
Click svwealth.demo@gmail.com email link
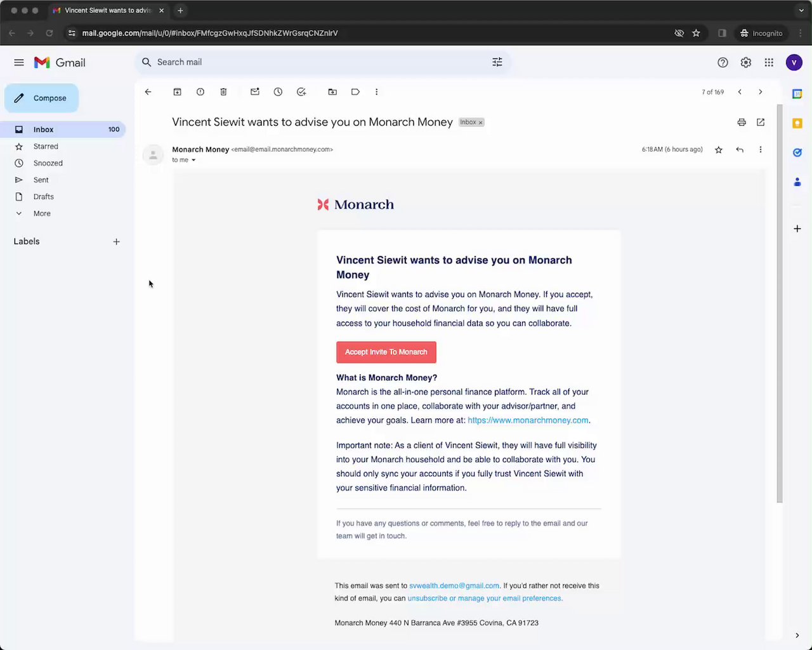point(454,586)
